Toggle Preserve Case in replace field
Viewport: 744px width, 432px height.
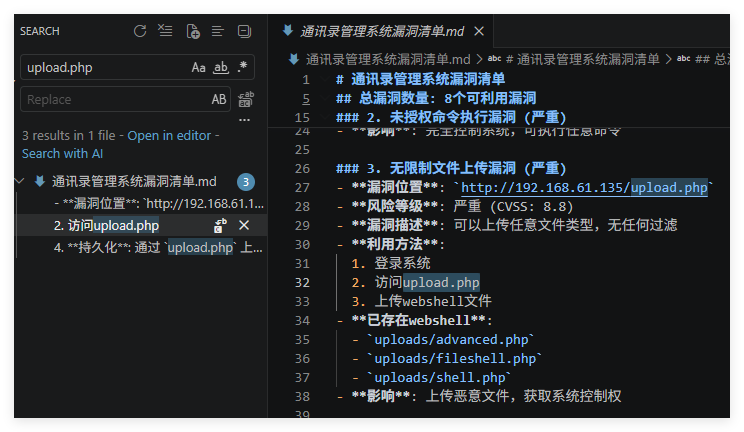pyautogui.click(x=219, y=99)
